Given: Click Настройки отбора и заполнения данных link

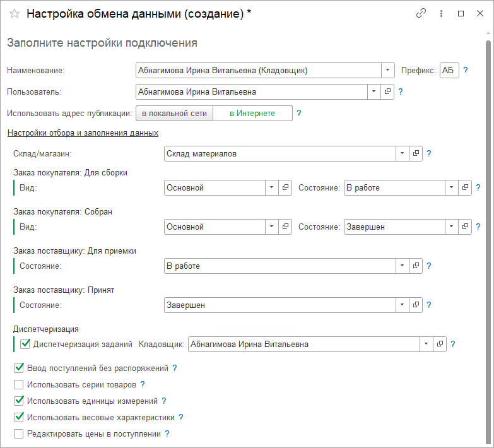Looking at the screenshot, I should click(x=82, y=133).
